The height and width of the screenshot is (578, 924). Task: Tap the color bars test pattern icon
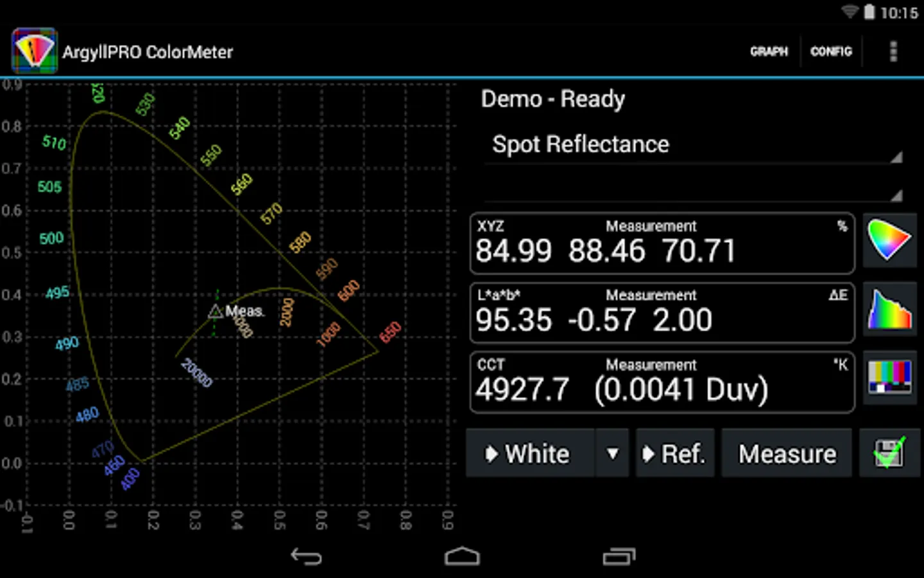(x=889, y=378)
